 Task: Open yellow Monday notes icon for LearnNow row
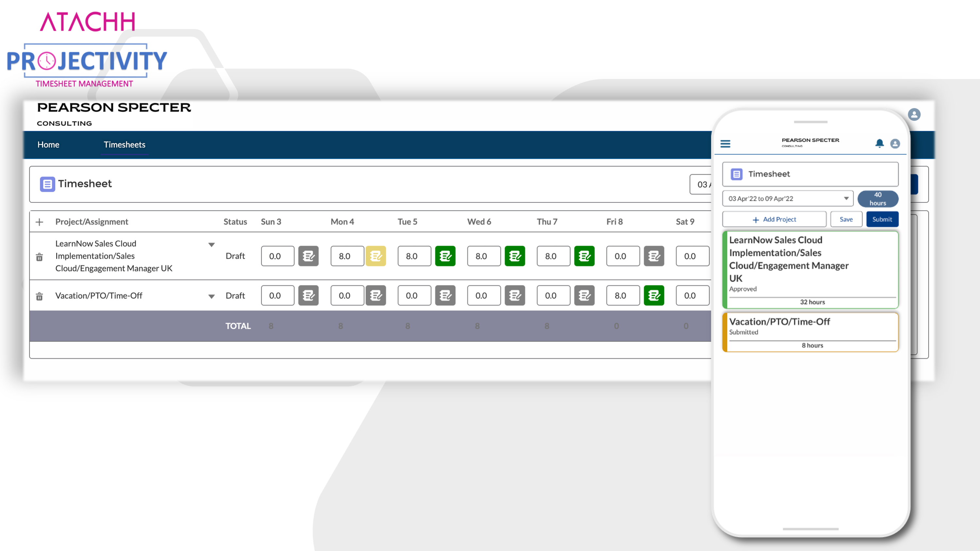(376, 256)
